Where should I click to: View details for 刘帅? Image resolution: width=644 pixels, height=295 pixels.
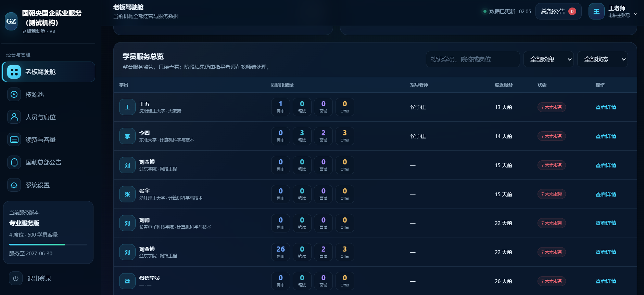(606, 223)
